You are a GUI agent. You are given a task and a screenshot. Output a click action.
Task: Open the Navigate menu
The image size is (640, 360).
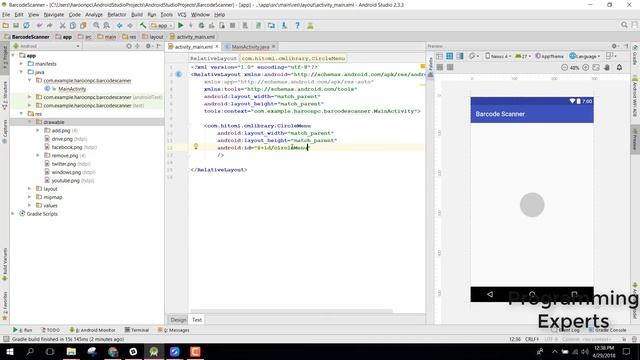[x=54, y=15]
